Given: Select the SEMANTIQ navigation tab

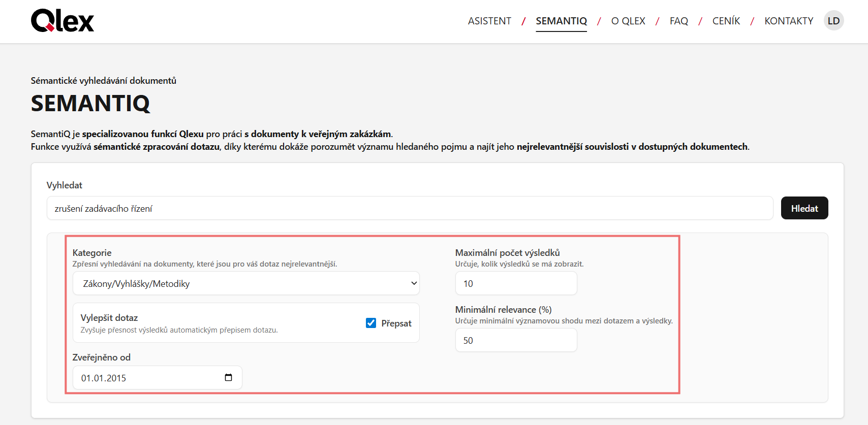Looking at the screenshot, I should pyautogui.click(x=561, y=21).
